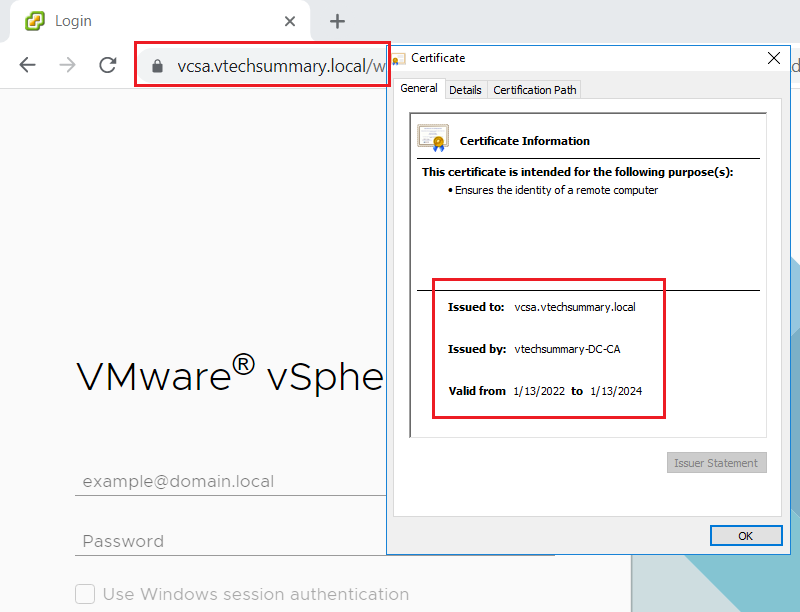
Task: Close the Login browser tab
Action: [x=290, y=21]
